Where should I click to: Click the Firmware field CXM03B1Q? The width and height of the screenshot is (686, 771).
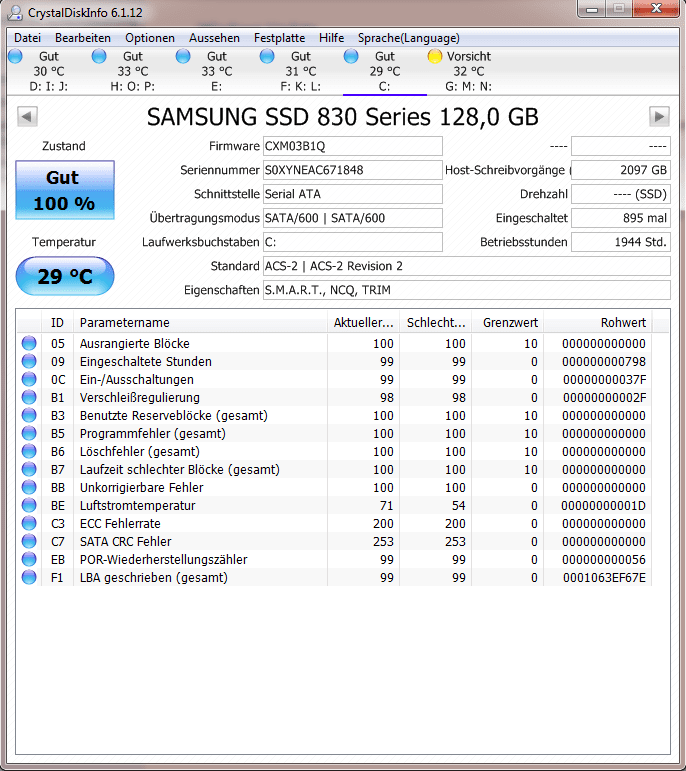tap(353, 146)
